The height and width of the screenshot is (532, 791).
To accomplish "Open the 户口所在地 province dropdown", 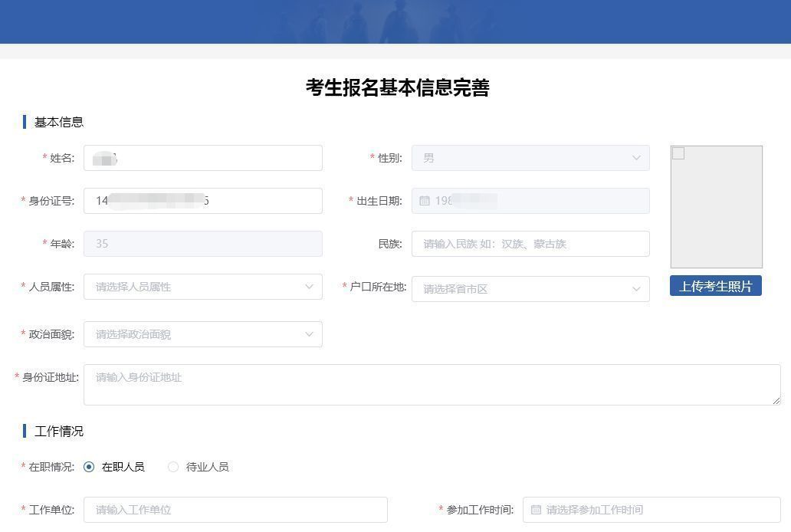I will (x=530, y=289).
